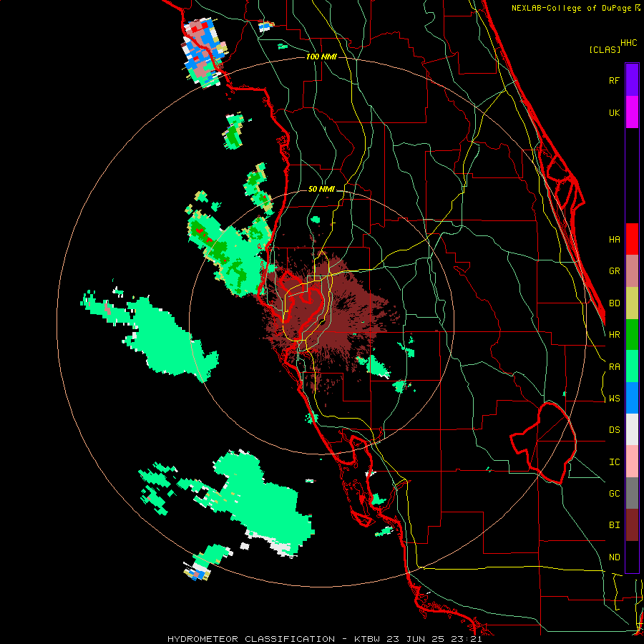The height and width of the screenshot is (644, 644).
Task: Select the BD yellow legend swatch
Action: pyautogui.click(x=632, y=303)
